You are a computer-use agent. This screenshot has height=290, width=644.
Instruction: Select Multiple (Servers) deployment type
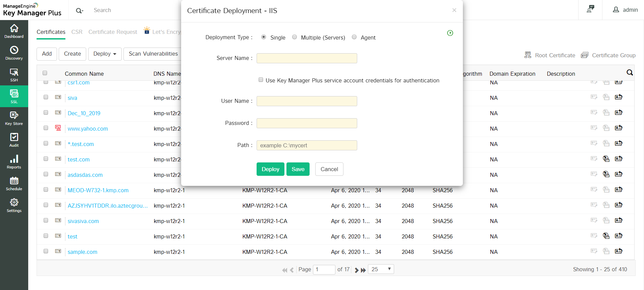[x=294, y=37]
